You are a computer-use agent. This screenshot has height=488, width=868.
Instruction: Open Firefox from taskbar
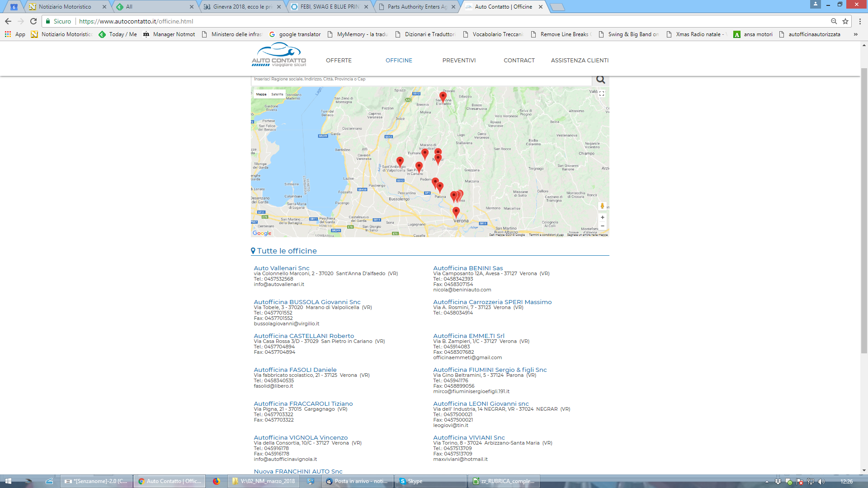click(217, 482)
